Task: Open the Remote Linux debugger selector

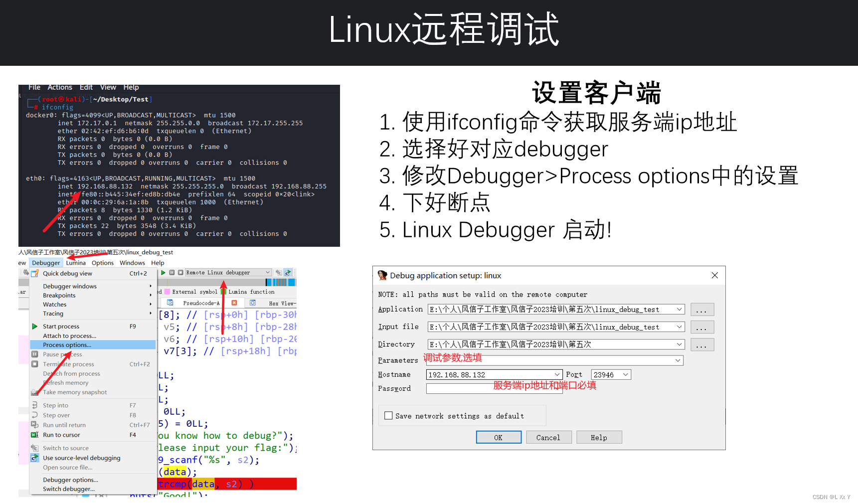Action: (228, 273)
